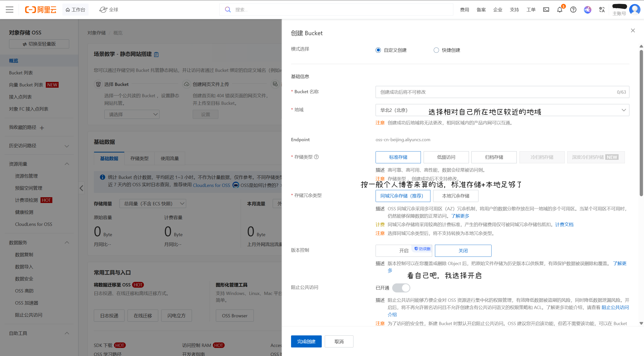Click the notification bell icon
Image resolution: width=644 pixels, height=356 pixels.
[559, 10]
